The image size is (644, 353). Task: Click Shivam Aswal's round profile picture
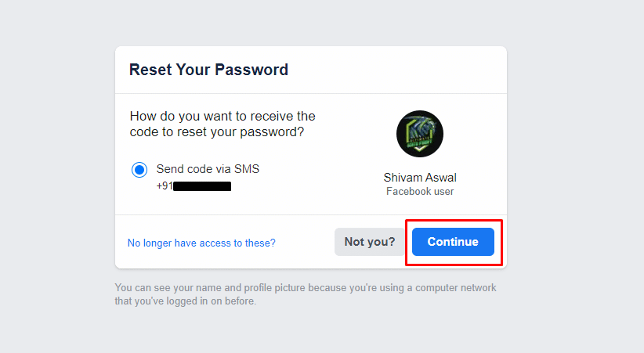pyautogui.click(x=420, y=134)
